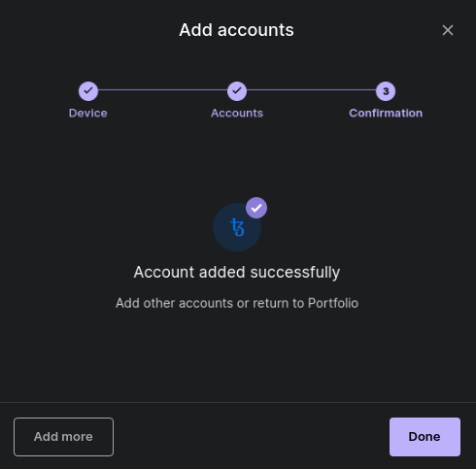Add more accounts with Add more button
The width and height of the screenshot is (476, 469).
click(63, 437)
